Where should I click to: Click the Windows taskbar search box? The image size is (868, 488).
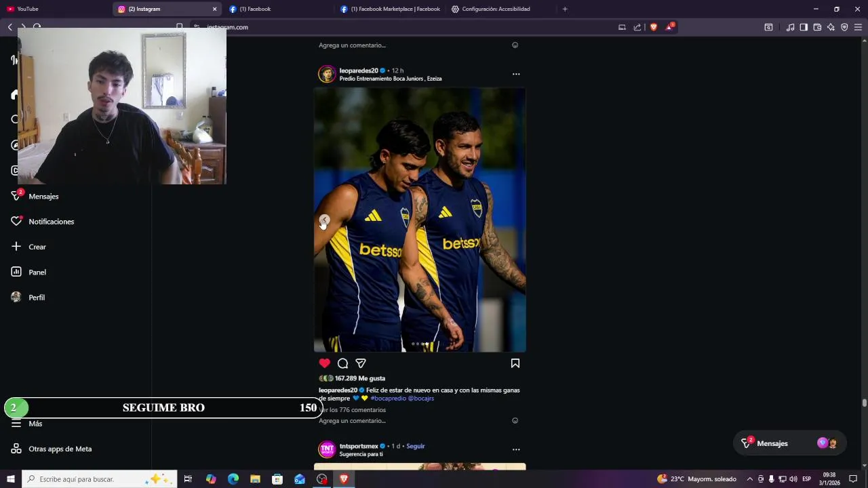click(100, 479)
